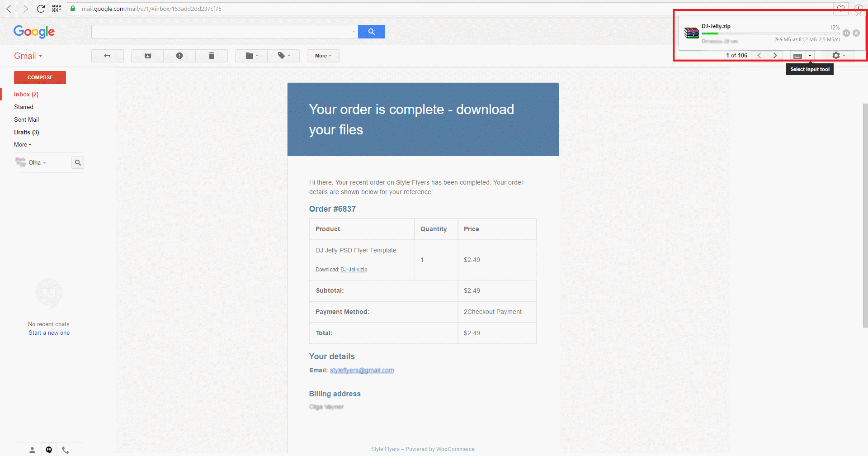Open the Labels tag dropdown
The height and width of the screenshot is (456, 868).
pos(283,56)
